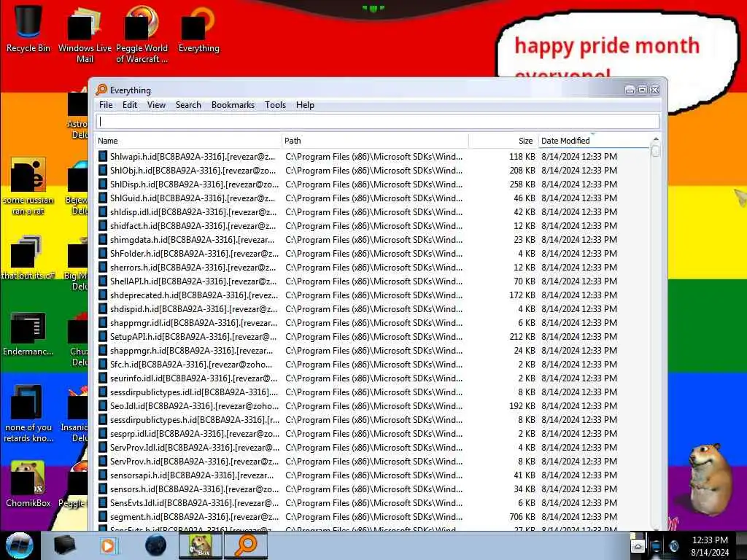Select file icon of Shlwapi.h row

(x=102, y=156)
